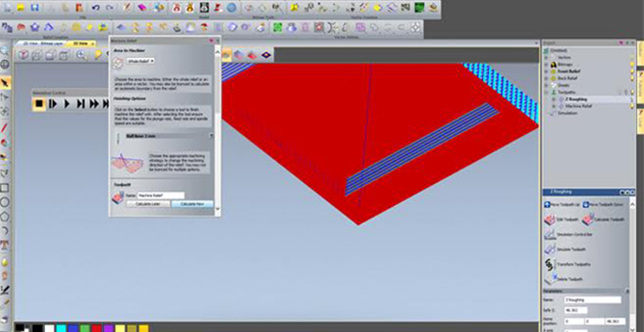644x332 pixels.
Task: Click the red dome relief creation icon
Action: pos(21,28)
